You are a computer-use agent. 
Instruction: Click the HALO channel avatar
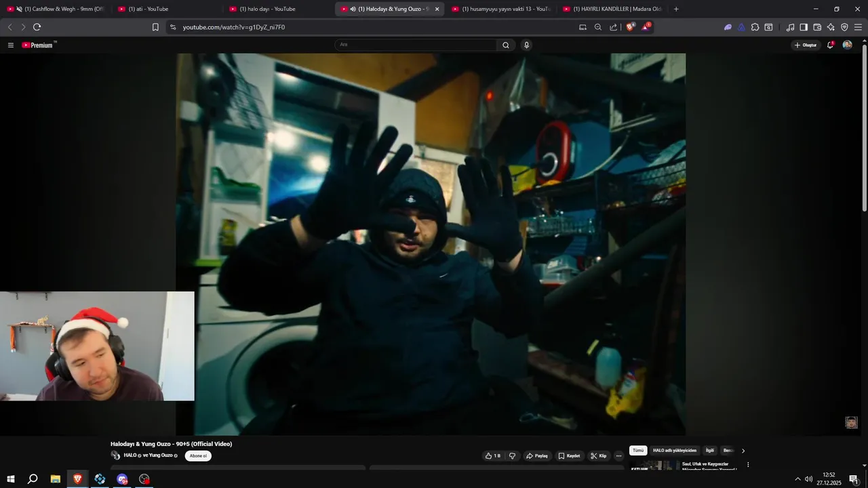pyautogui.click(x=115, y=455)
